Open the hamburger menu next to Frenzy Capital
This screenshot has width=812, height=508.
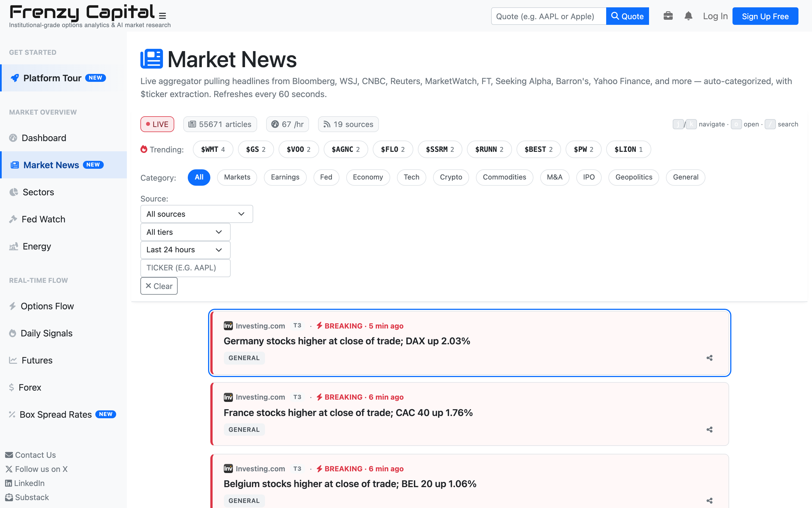(162, 16)
